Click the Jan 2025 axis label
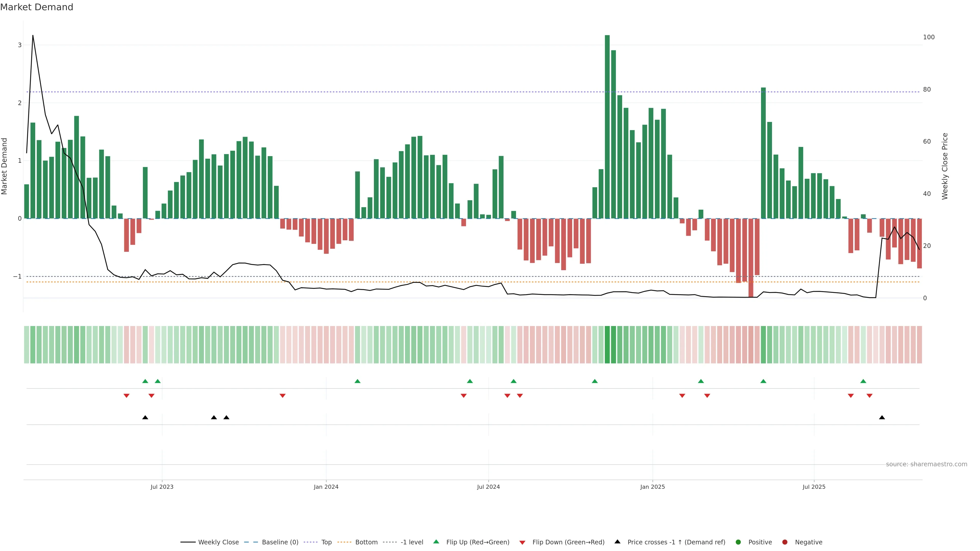 click(x=653, y=487)
